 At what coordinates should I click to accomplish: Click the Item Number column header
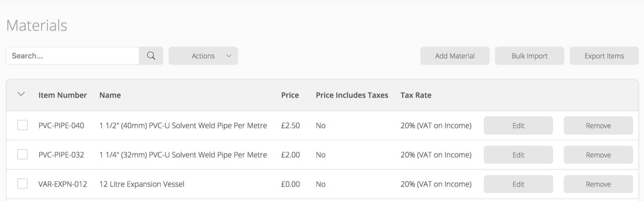click(62, 95)
